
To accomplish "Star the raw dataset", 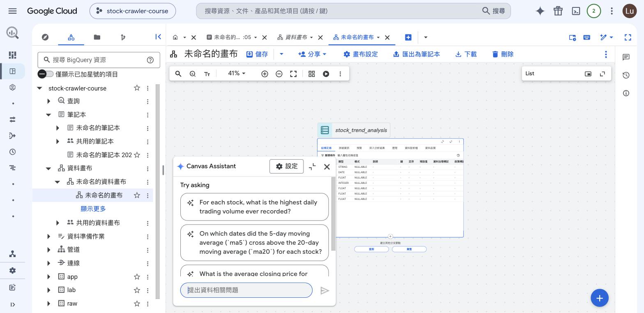I will click(x=137, y=304).
